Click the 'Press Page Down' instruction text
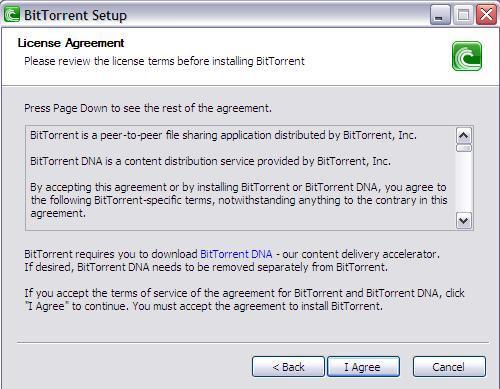The width and height of the screenshot is (500, 389). 148,108
